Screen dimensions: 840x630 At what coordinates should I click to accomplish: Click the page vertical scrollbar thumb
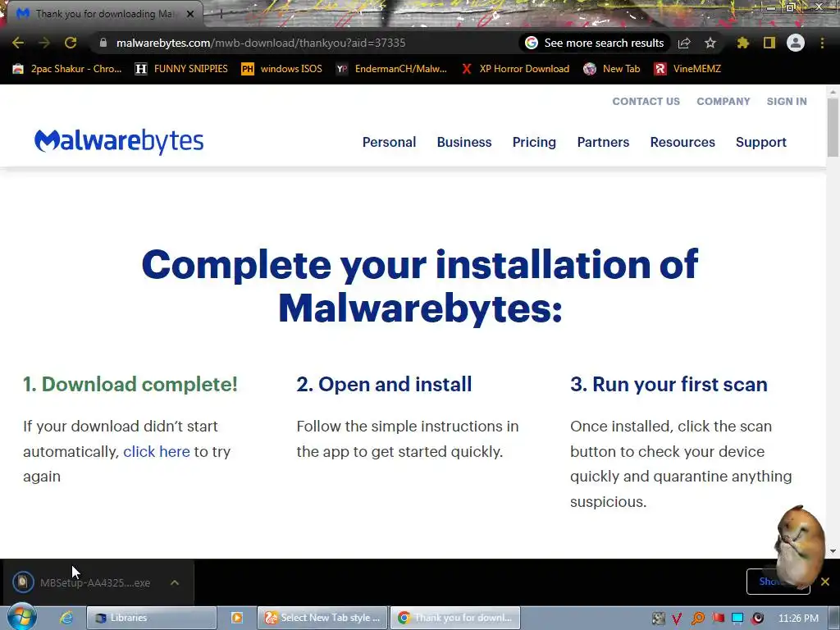pyautogui.click(x=833, y=127)
